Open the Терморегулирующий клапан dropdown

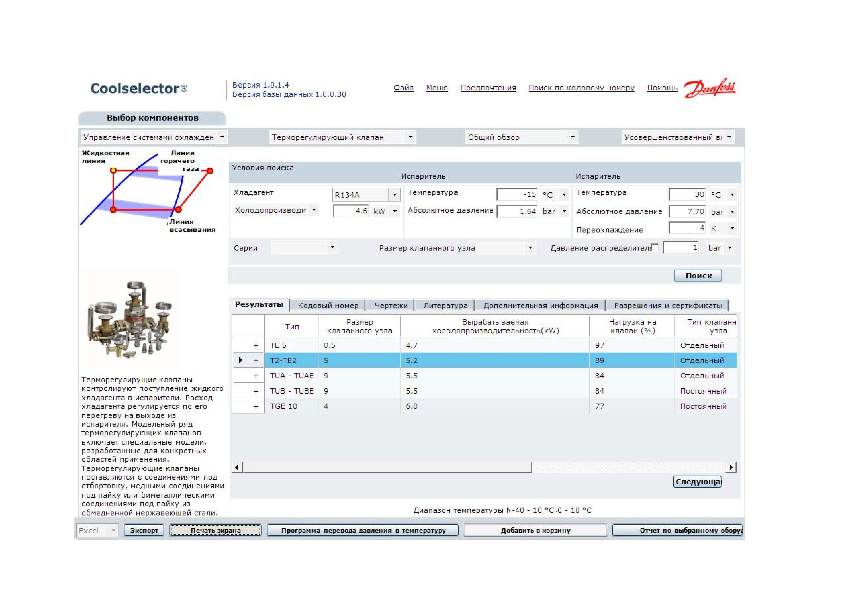410,137
